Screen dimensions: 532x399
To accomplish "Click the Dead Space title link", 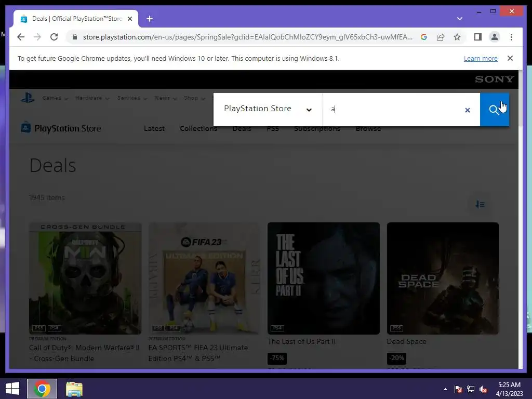I will pyautogui.click(x=406, y=341).
